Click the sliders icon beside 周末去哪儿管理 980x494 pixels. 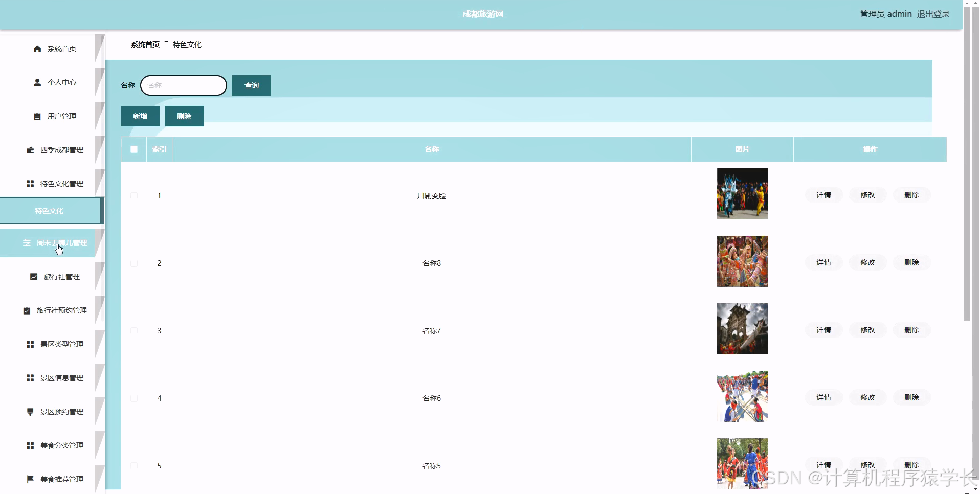tap(27, 243)
